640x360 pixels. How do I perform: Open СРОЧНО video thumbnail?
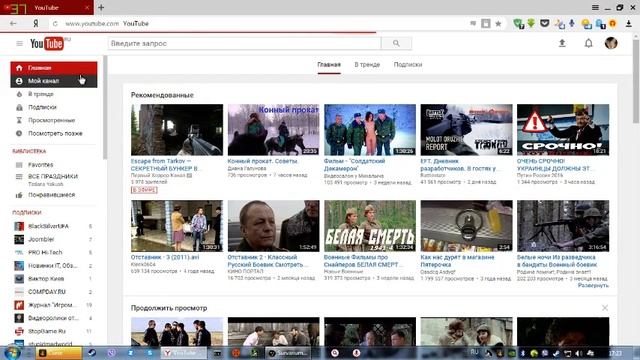pyautogui.click(x=563, y=130)
